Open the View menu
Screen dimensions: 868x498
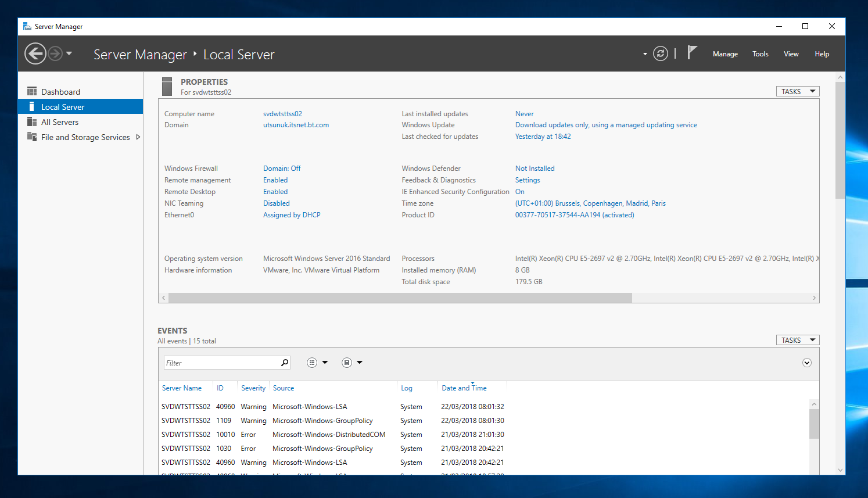(x=791, y=54)
